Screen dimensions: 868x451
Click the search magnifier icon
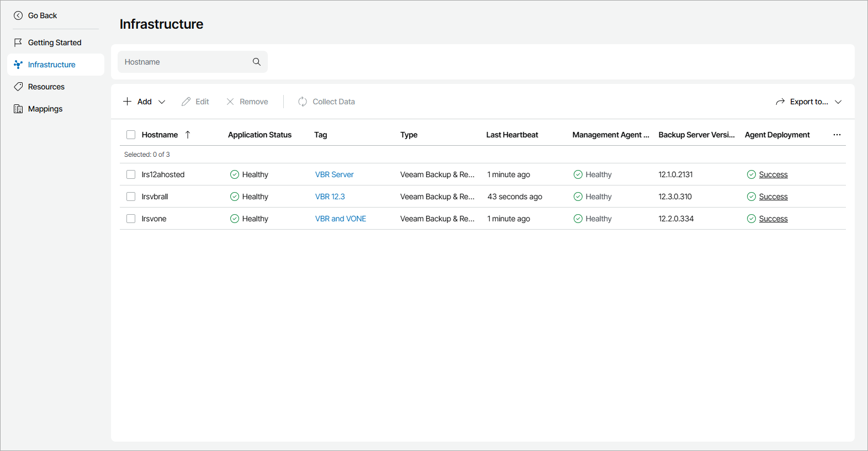pyautogui.click(x=257, y=62)
